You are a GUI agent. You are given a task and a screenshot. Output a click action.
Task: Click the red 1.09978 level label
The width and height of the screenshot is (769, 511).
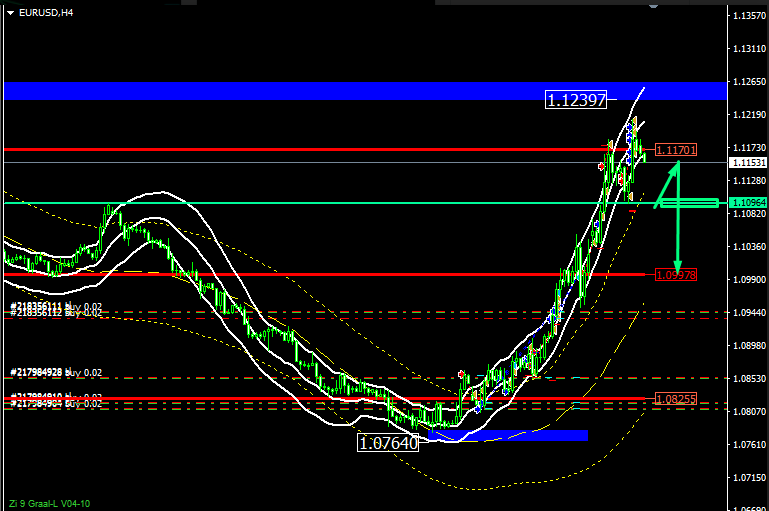[x=676, y=275]
